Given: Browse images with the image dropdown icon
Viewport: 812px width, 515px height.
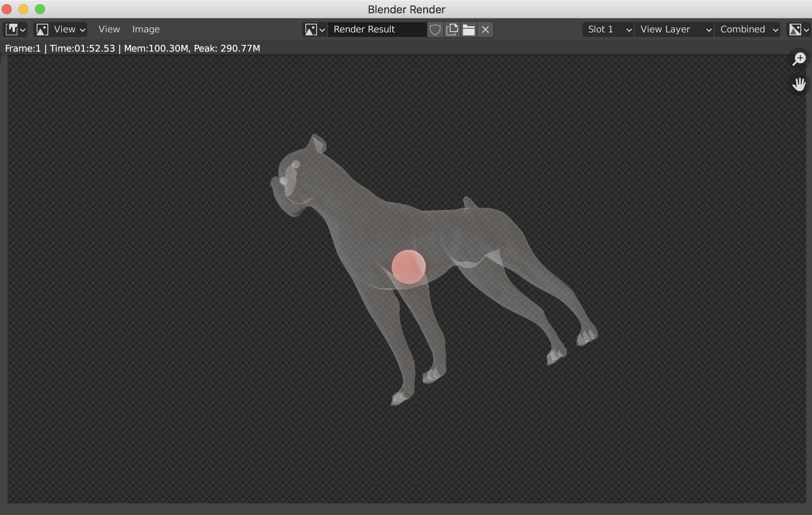Looking at the screenshot, I should pyautogui.click(x=314, y=30).
